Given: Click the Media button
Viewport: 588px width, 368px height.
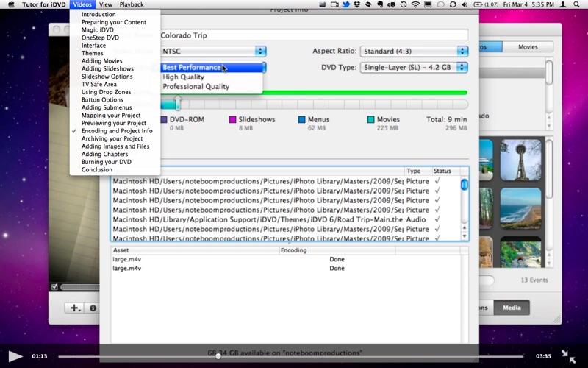Looking at the screenshot, I should [x=514, y=308].
